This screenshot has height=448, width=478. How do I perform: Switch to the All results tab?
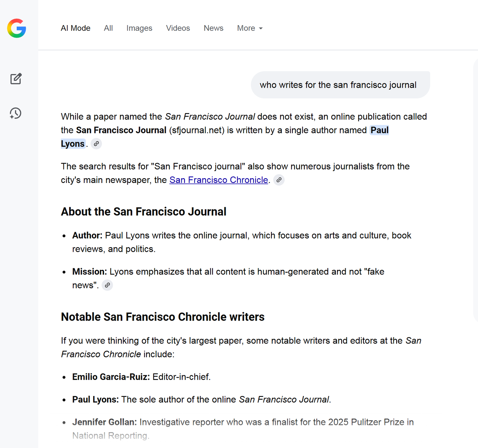coord(108,28)
